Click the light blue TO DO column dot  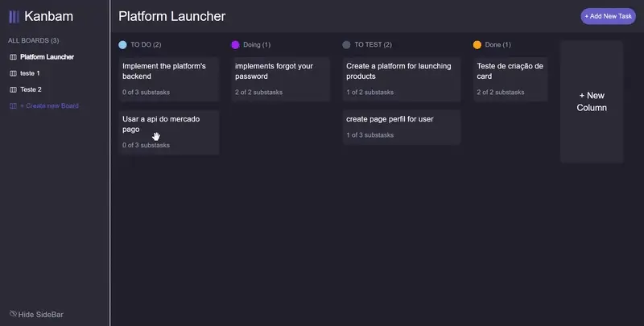[x=122, y=45]
